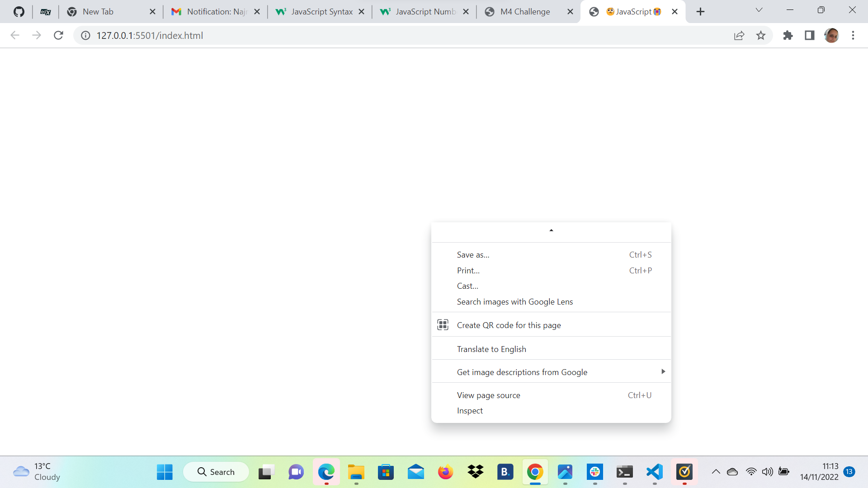Click the GitHub icon in taskbar

click(x=17, y=12)
